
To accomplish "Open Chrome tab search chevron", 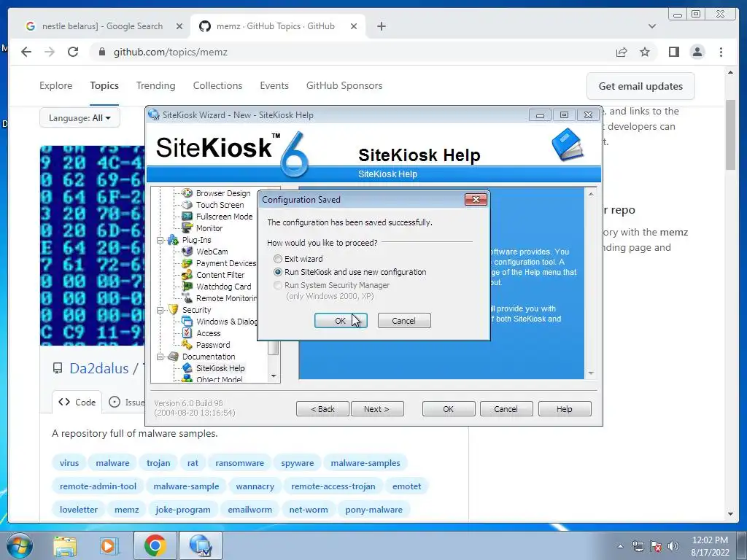I will point(652,26).
